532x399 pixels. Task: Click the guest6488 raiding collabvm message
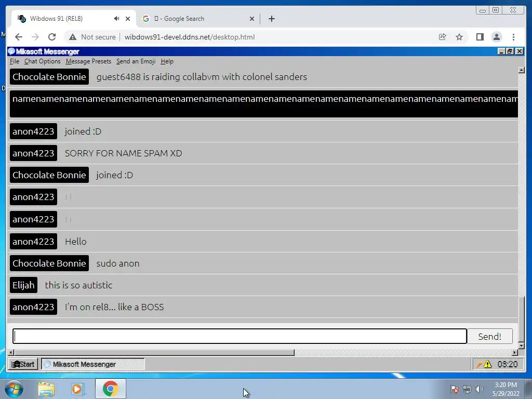click(202, 77)
